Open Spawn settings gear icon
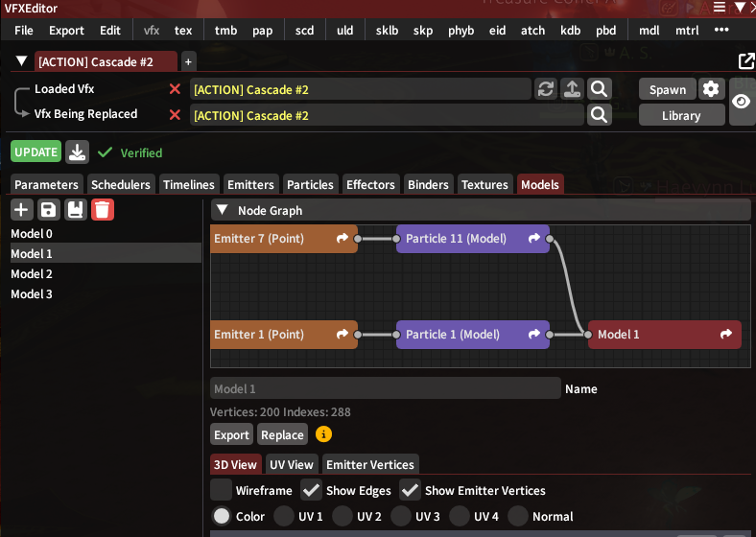 [711, 89]
